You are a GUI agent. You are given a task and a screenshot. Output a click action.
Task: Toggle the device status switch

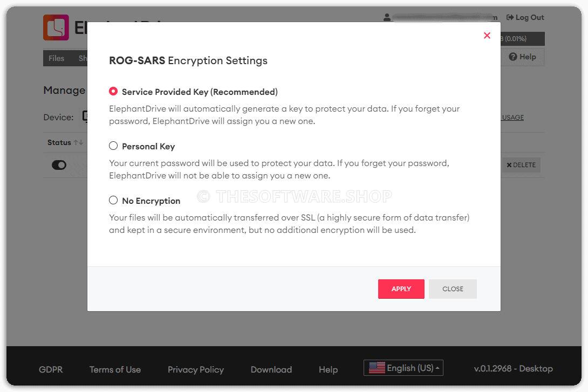point(59,165)
